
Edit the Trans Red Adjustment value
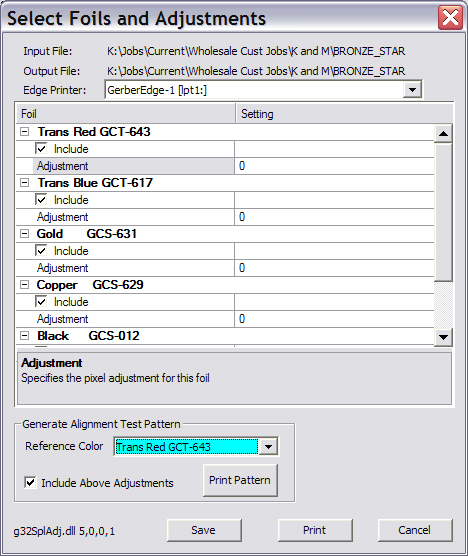click(x=334, y=166)
